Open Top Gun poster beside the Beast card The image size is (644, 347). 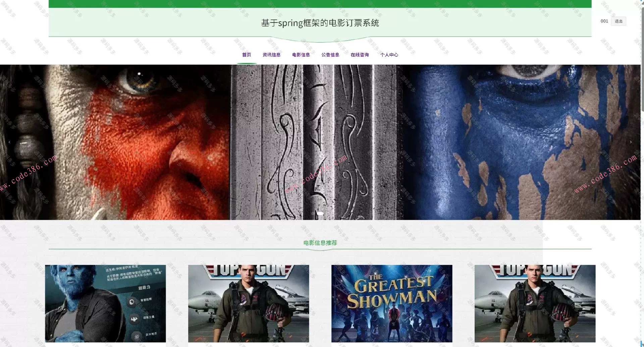pyautogui.click(x=249, y=303)
